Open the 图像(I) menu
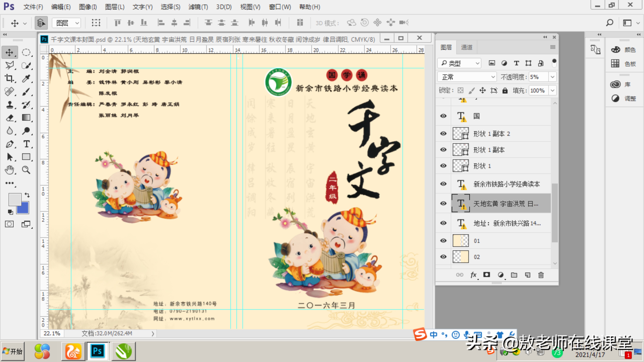The width and height of the screenshot is (644, 362). point(88,7)
